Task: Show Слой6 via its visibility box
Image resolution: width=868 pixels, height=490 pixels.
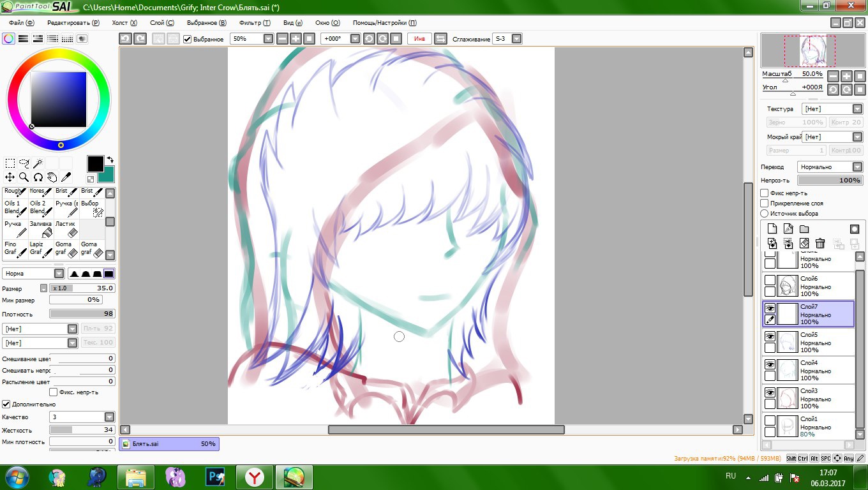Action: (x=770, y=280)
